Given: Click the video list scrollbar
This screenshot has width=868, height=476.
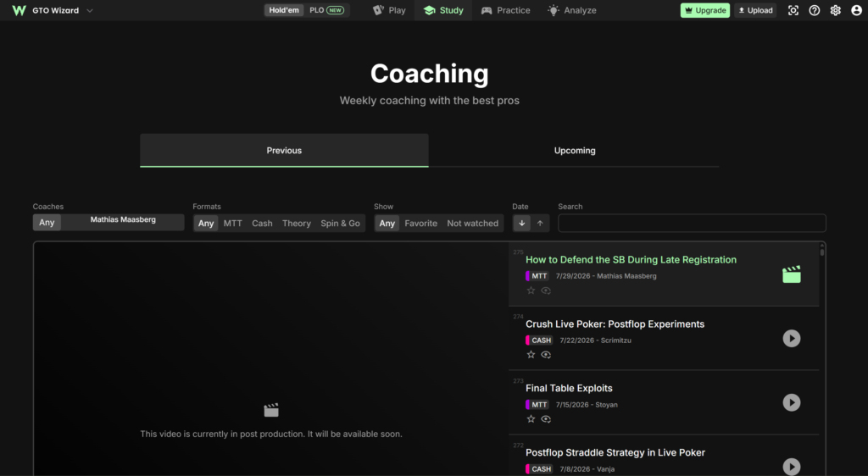Looking at the screenshot, I should [x=822, y=251].
